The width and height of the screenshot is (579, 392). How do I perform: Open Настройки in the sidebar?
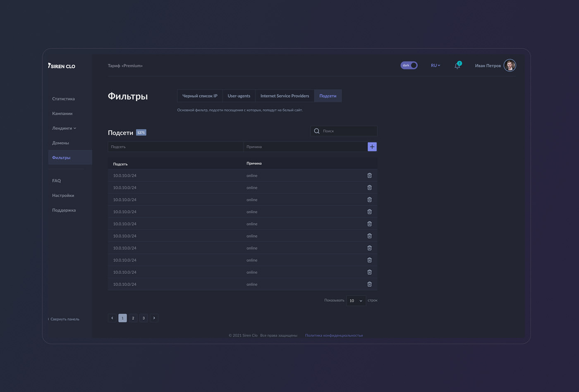(63, 195)
